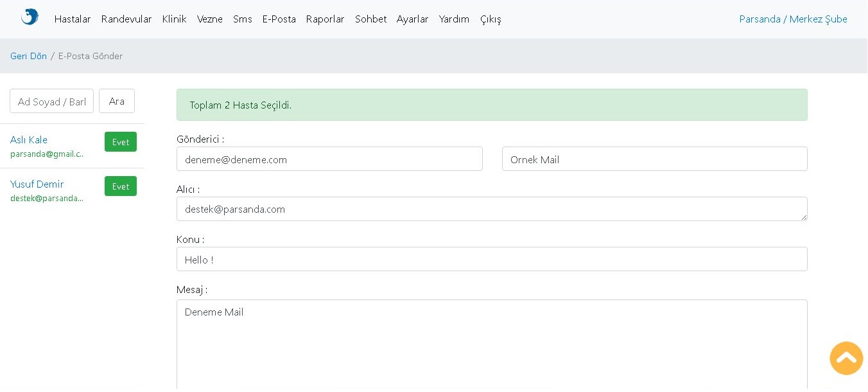Click the Toplam 2 Hasta Seçildi alert
The width and height of the screenshot is (868, 392).
point(492,105)
